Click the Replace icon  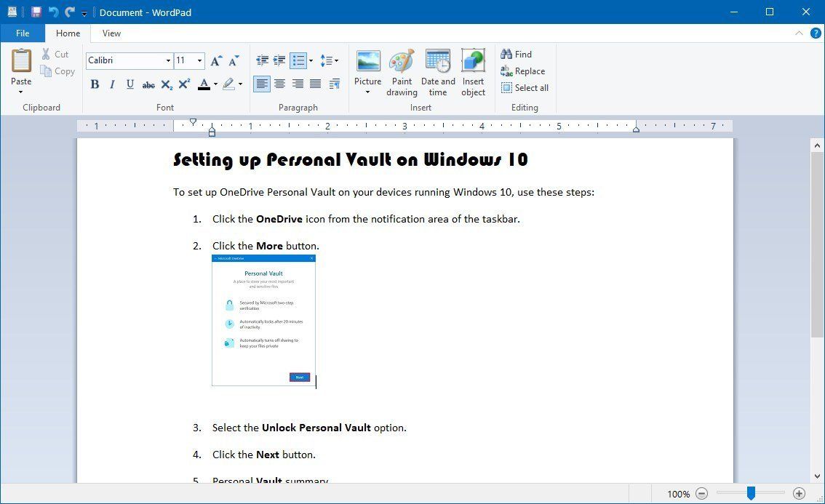pos(523,71)
